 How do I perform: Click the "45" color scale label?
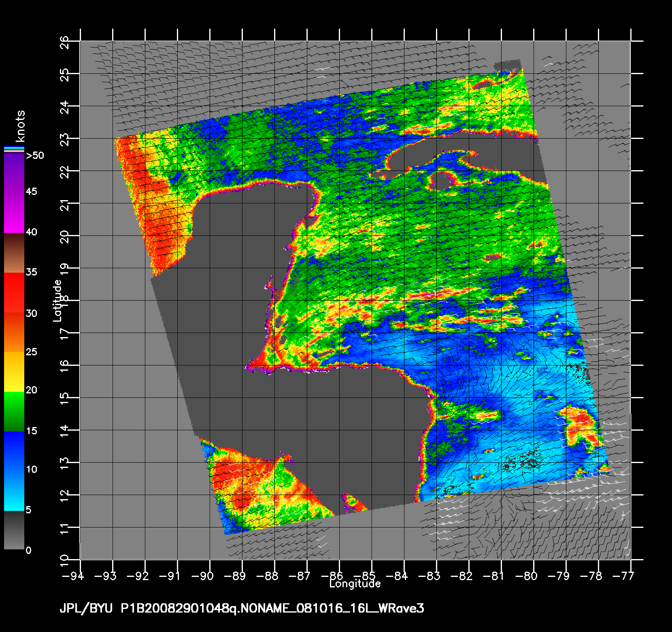pyautogui.click(x=32, y=191)
